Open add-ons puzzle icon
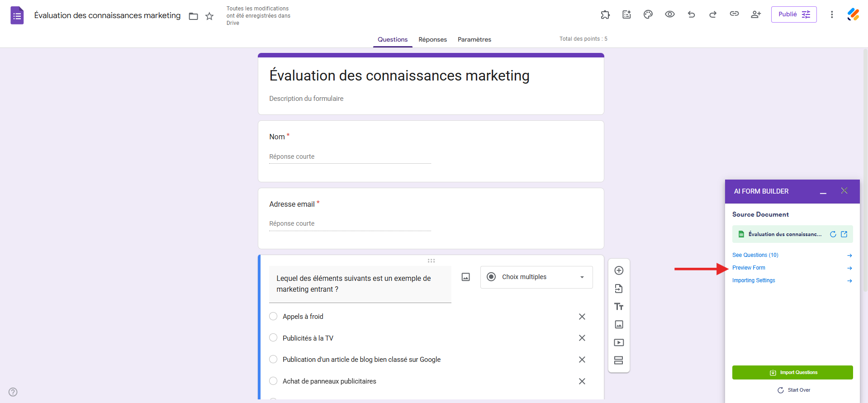The image size is (868, 403). click(605, 14)
